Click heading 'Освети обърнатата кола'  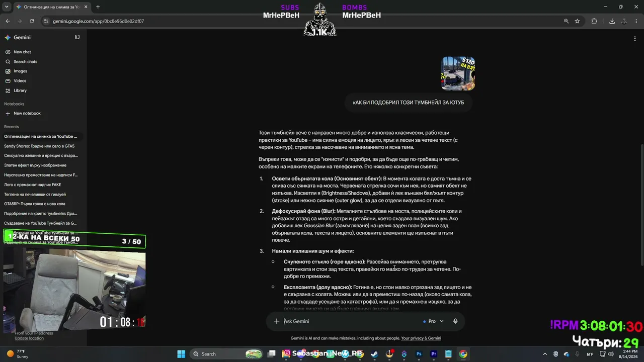coord(327,178)
